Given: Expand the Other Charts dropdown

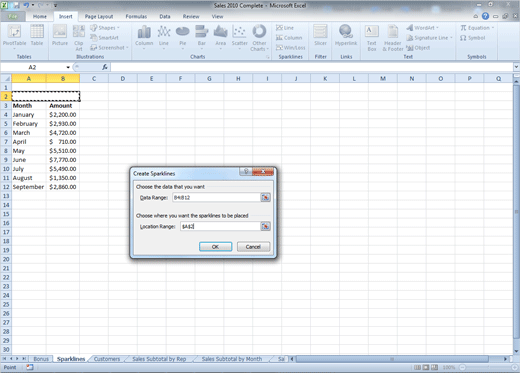Looking at the screenshot, I should [259, 37].
